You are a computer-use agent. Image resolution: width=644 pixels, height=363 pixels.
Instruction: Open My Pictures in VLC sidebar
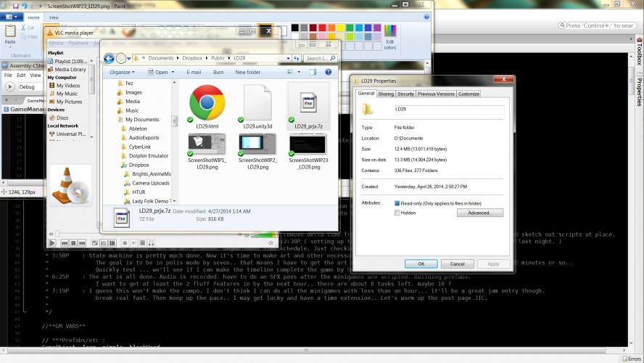click(x=66, y=102)
